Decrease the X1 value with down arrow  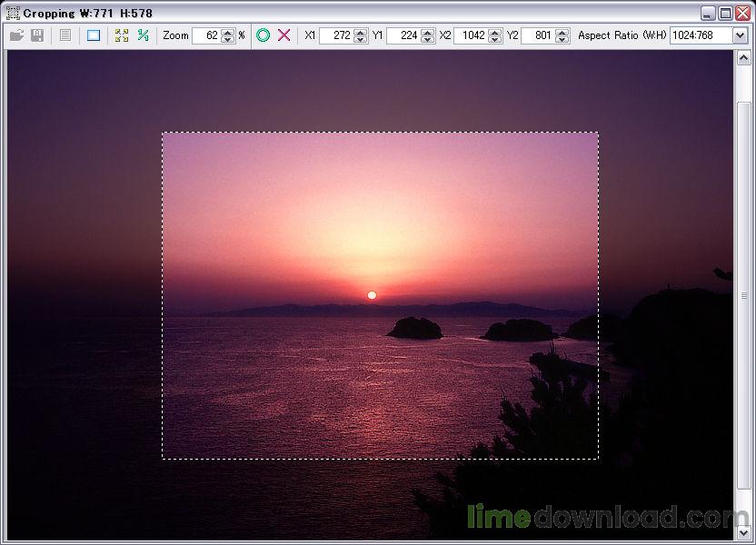360,39
